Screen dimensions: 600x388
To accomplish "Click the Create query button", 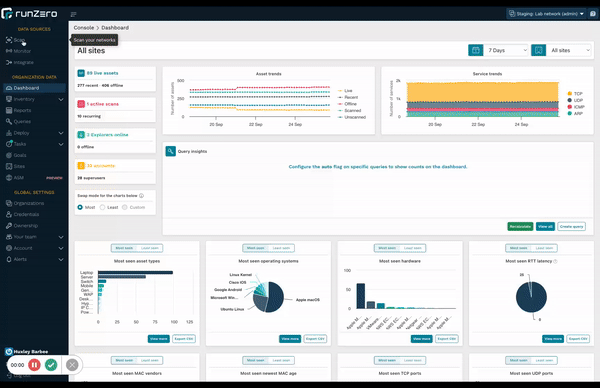I will click(x=571, y=227).
